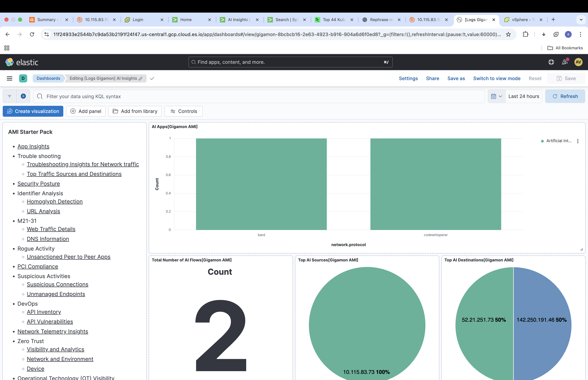Open the API Vulnerabilities link
588x380 pixels.
pyautogui.click(x=50, y=321)
